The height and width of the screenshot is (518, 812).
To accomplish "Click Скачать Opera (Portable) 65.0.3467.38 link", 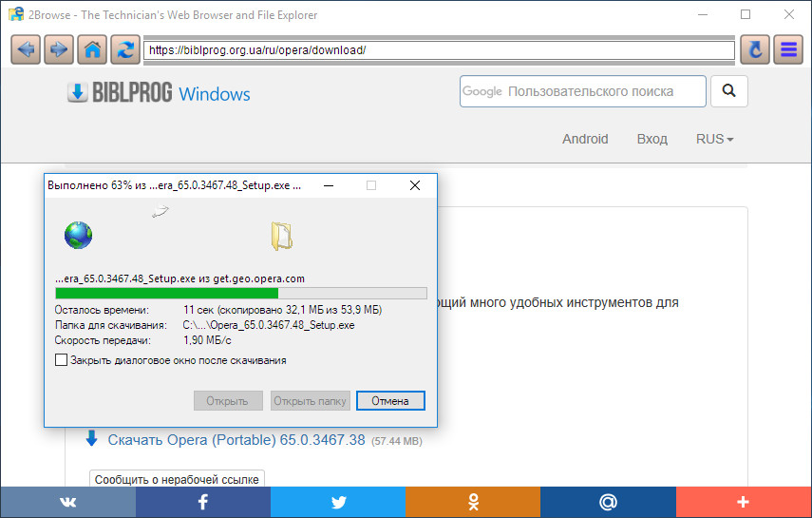I will pyautogui.click(x=236, y=440).
